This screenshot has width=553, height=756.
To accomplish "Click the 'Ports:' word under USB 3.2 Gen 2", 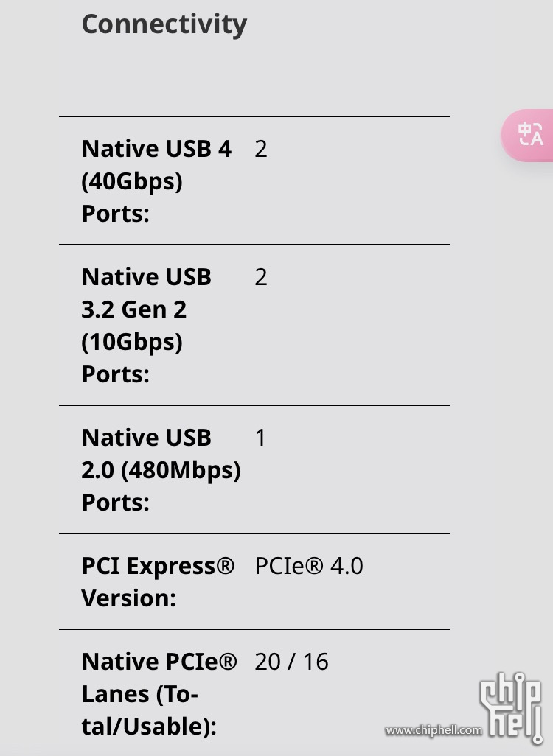I will [116, 374].
